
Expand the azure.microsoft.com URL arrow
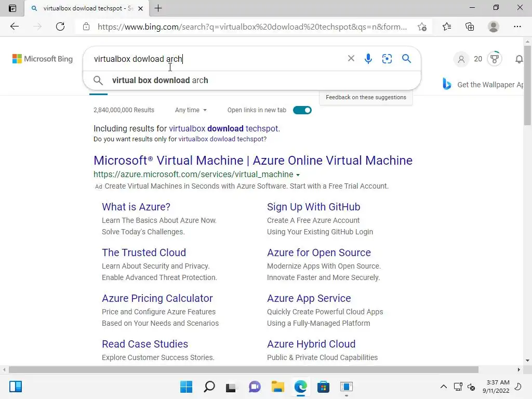pyautogui.click(x=298, y=175)
